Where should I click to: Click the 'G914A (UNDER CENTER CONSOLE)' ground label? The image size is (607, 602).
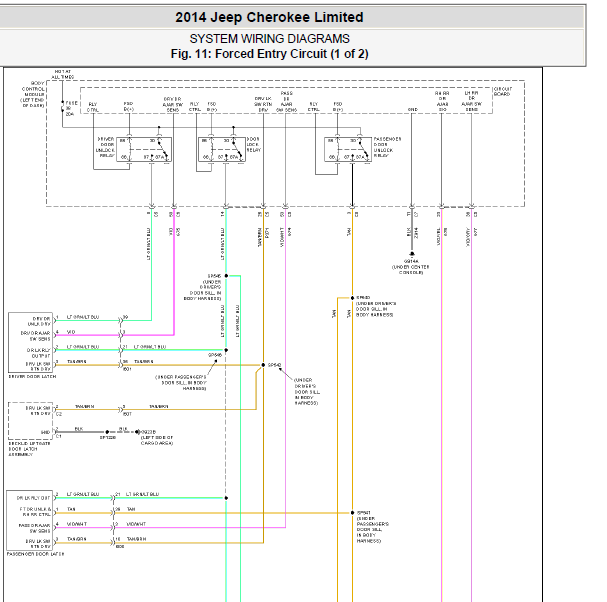[x=411, y=267]
